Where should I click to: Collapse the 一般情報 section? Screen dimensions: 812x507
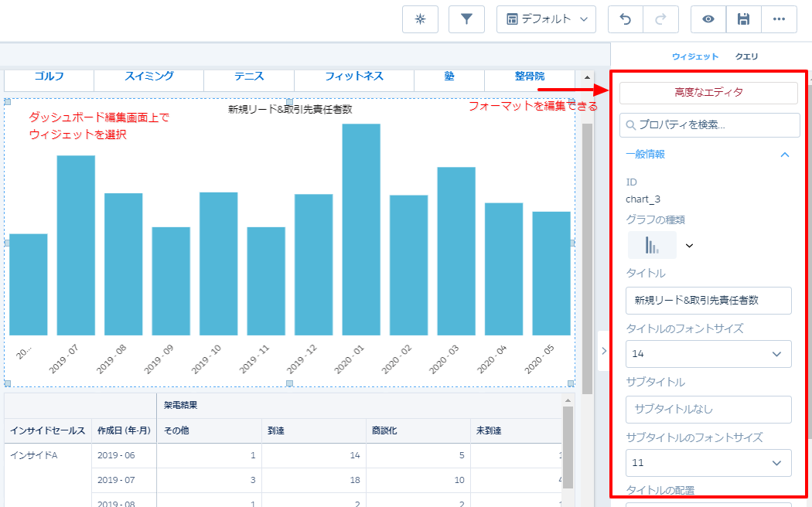click(785, 155)
